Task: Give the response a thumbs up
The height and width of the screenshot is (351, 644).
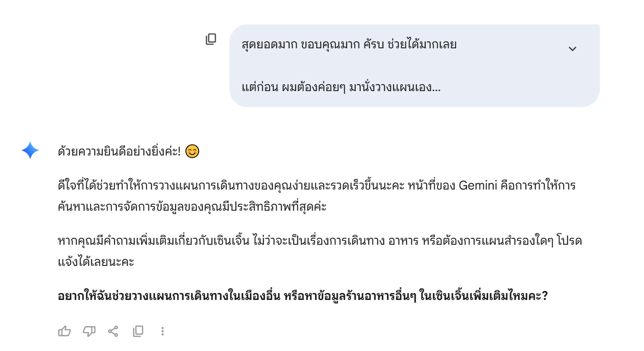Action: [x=64, y=331]
